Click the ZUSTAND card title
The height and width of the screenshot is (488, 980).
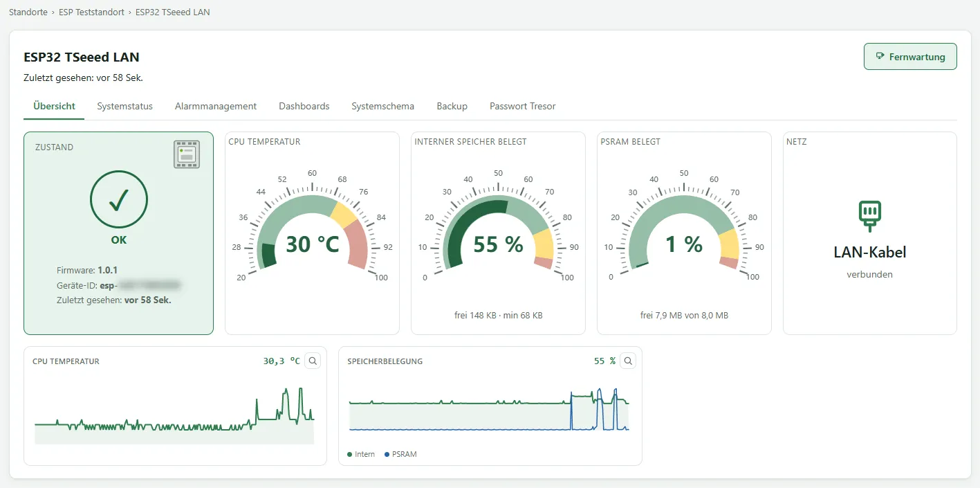pyautogui.click(x=54, y=147)
